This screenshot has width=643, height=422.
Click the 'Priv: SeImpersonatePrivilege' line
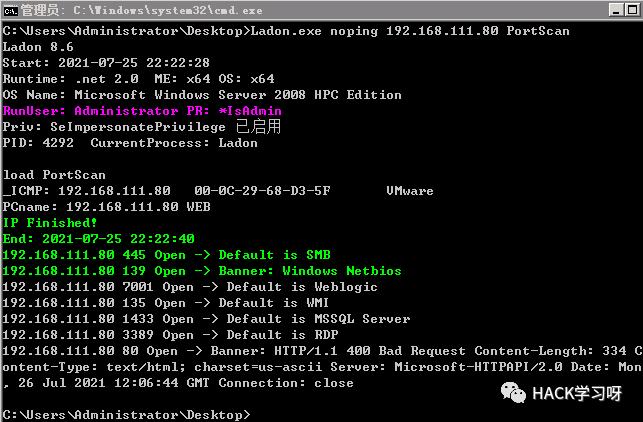coord(142,127)
